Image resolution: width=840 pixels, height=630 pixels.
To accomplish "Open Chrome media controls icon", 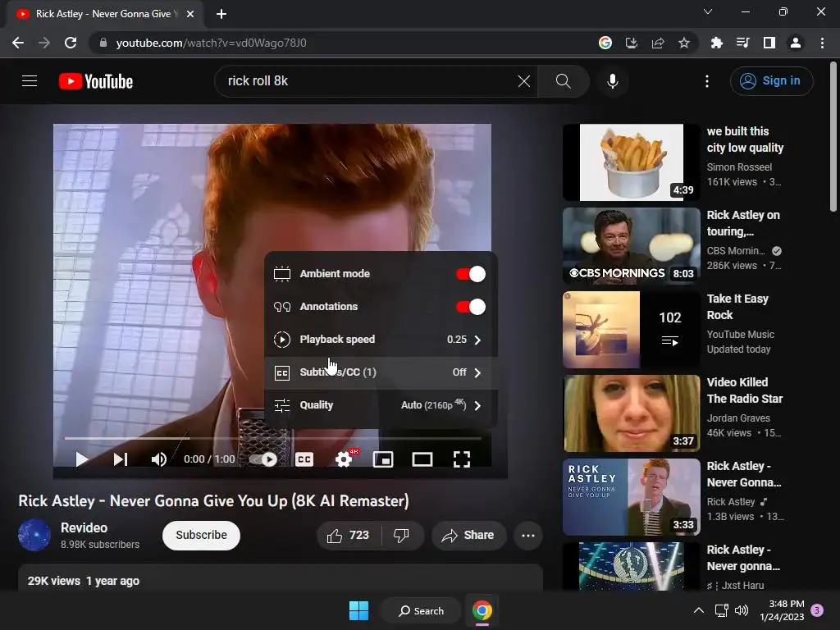I will pos(742,43).
